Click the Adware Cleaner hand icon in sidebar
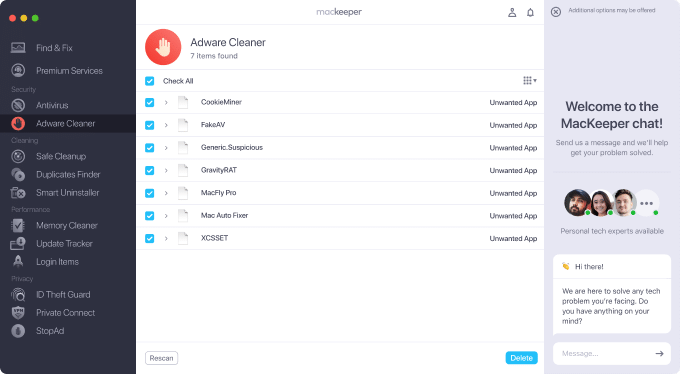This screenshot has height=374, width=680. point(18,124)
